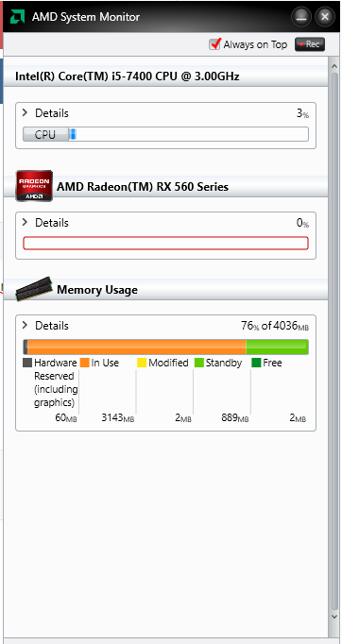The height and width of the screenshot is (644, 342).
Task: Click the AMD logo in title bar
Action: click(x=17, y=16)
